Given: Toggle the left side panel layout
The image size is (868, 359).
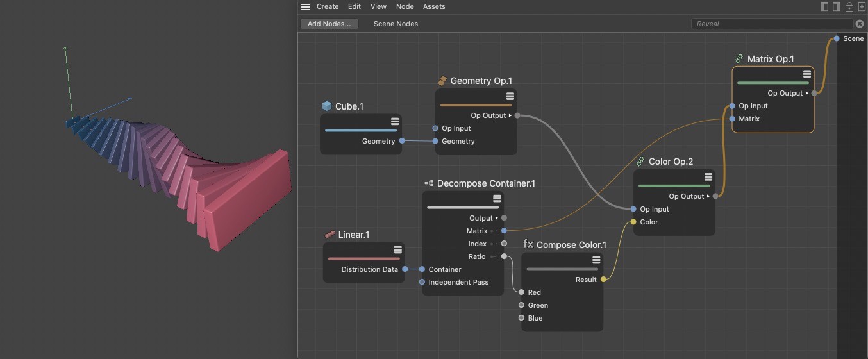Looking at the screenshot, I should tap(824, 6).
